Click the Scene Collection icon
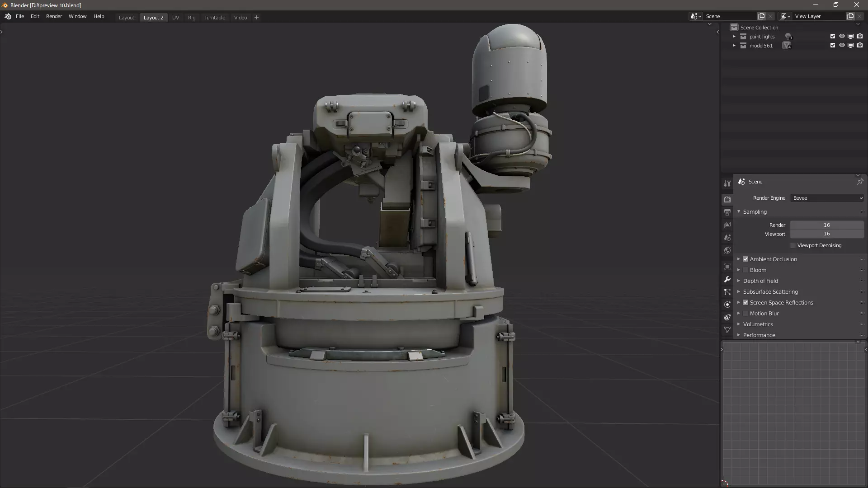The width and height of the screenshot is (868, 488). point(734,28)
